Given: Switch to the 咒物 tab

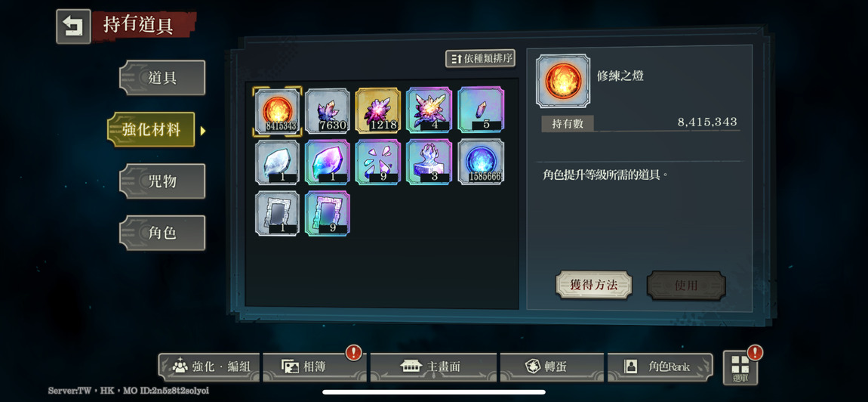Looking at the screenshot, I should [162, 181].
